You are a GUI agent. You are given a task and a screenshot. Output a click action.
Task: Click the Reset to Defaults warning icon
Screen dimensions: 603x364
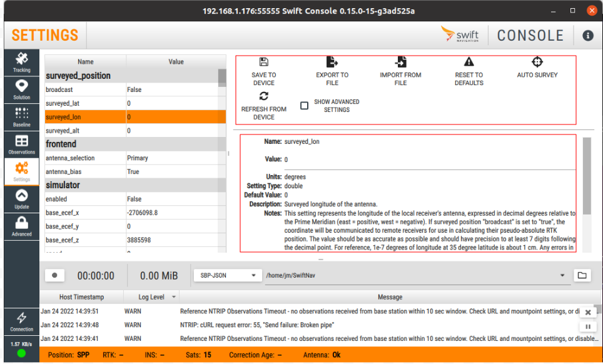[x=469, y=61]
